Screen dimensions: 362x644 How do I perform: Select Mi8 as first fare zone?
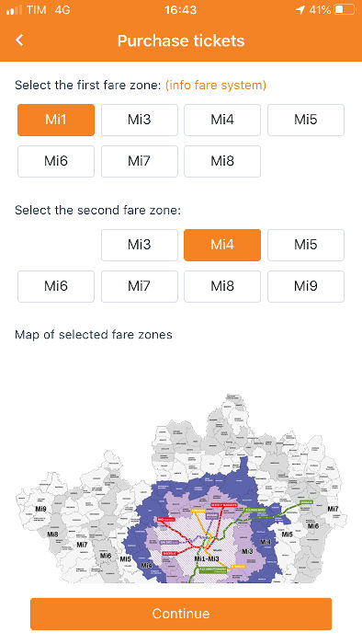(x=222, y=161)
